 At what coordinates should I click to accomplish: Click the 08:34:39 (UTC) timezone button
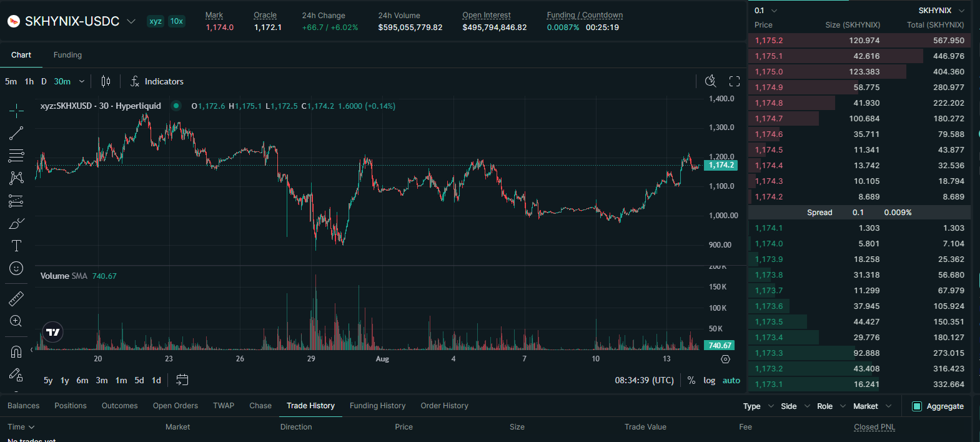[x=645, y=380]
